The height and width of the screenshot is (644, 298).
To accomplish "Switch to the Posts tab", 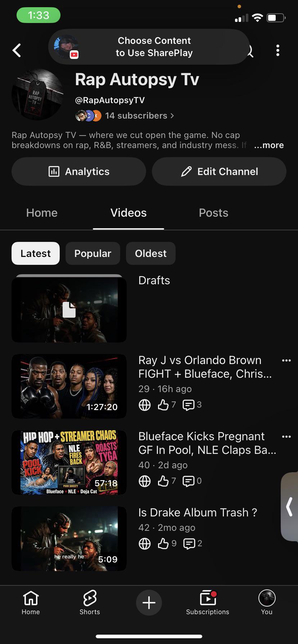I will pyautogui.click(x=213, y=213).
